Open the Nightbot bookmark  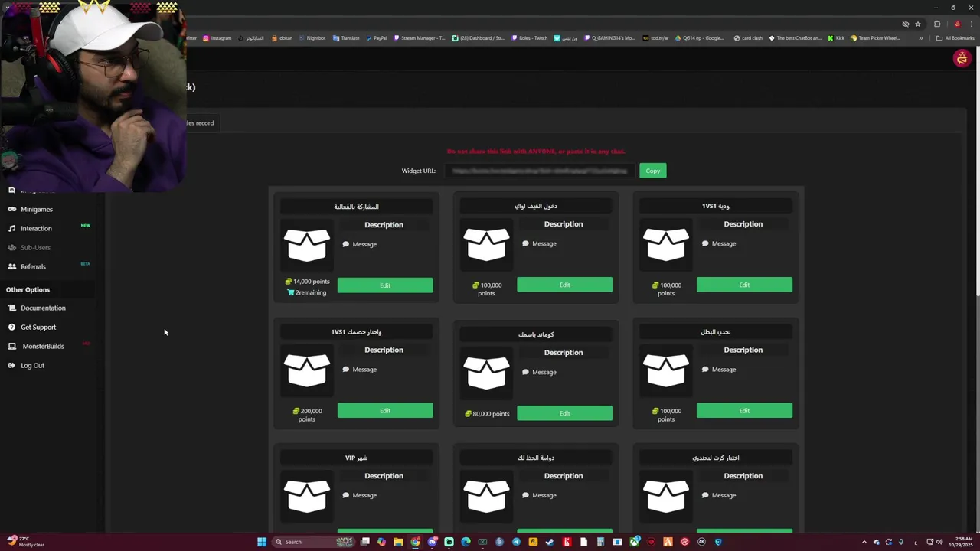pyautogui.click(x=312, y=38)
